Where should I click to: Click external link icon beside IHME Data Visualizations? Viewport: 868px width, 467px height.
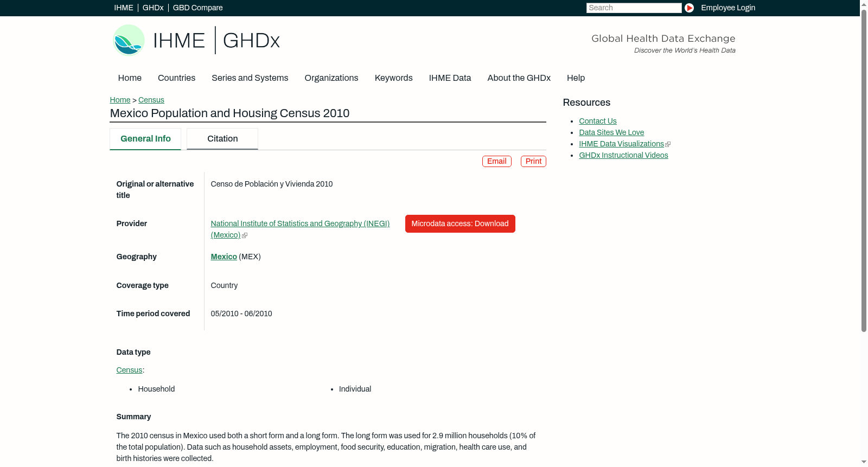(668, 144)
